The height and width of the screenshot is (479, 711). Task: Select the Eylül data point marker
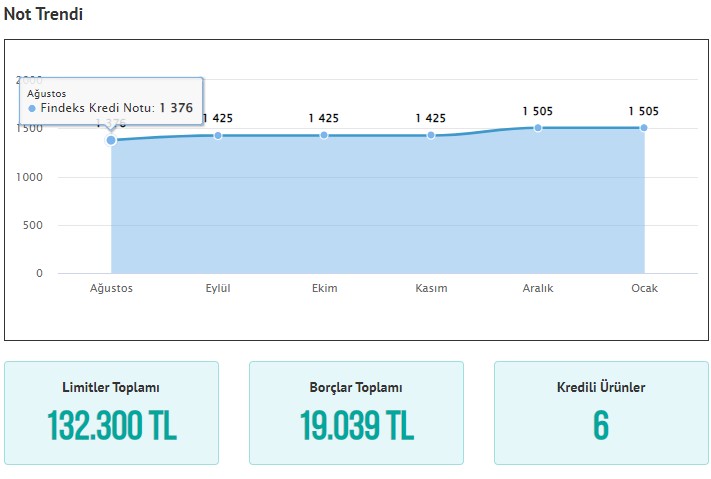(217, 135)
